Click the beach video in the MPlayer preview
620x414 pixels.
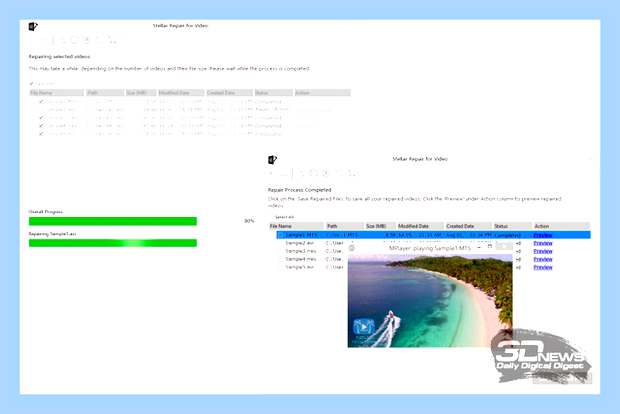430,301
